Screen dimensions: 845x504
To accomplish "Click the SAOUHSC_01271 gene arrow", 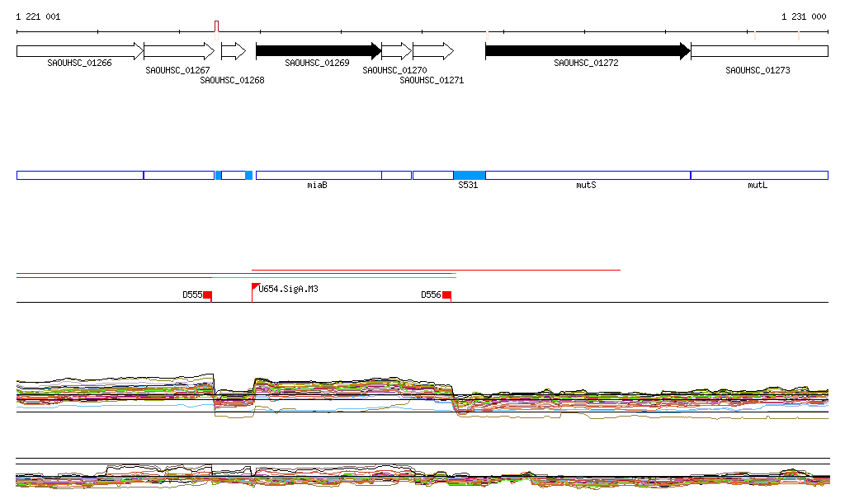I will 433,51.
